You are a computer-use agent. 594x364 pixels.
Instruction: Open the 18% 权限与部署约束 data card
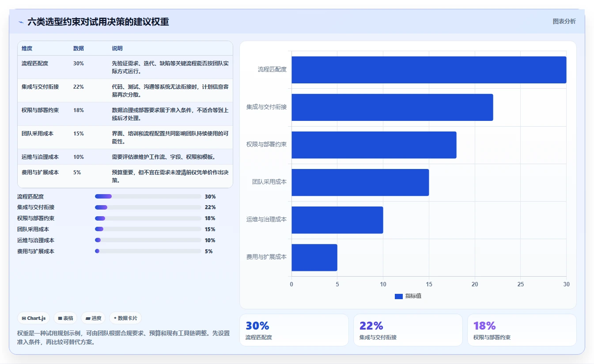pyautogui.click(x=522, y=330)
